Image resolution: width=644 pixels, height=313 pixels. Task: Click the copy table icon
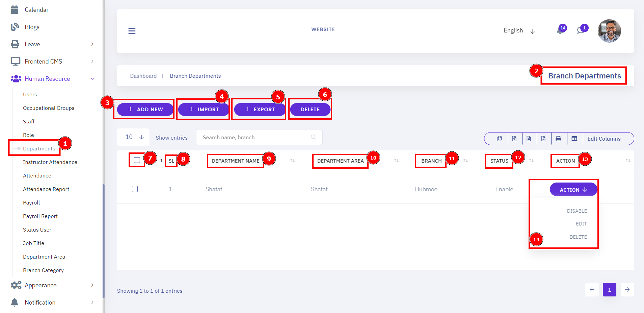click(499, 139)
